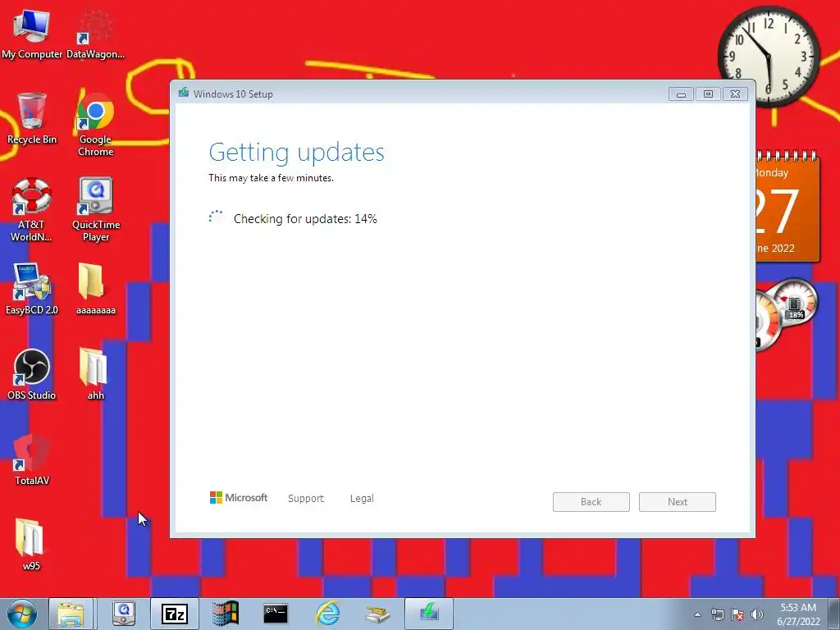This screenshot has height=630, width=840.
Task: Open EasyBCD 2.0 shortcut
Action: tap(32, 290)
